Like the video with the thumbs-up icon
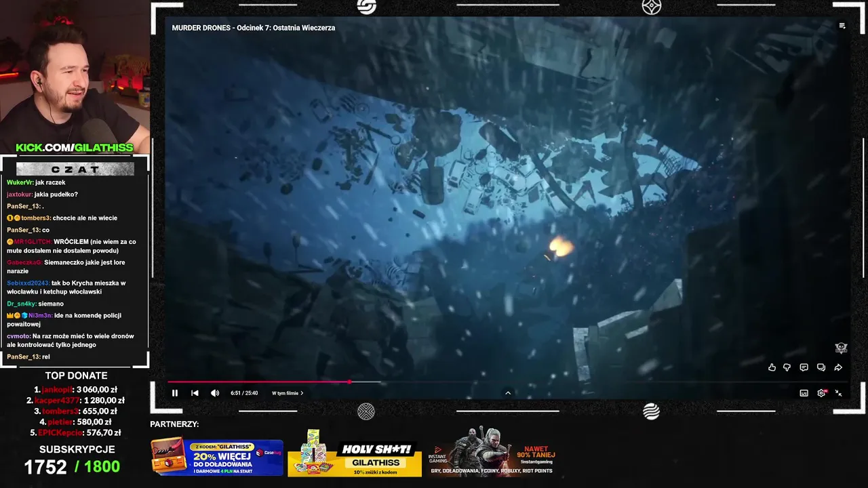The height and width of the screenshot is (488, 868). tap(772, 367)
